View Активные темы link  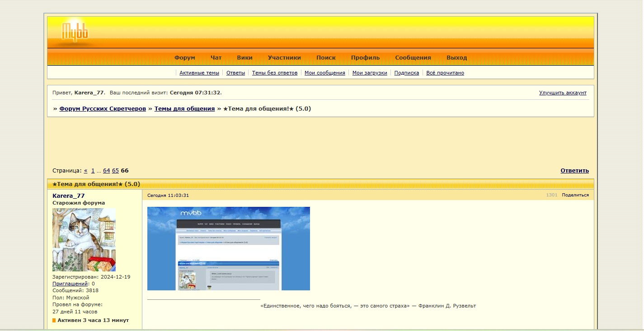[x=199, y=73]
